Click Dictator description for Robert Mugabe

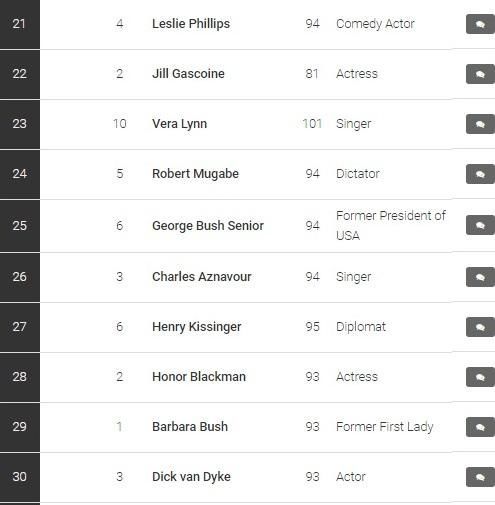click(358, 174)
